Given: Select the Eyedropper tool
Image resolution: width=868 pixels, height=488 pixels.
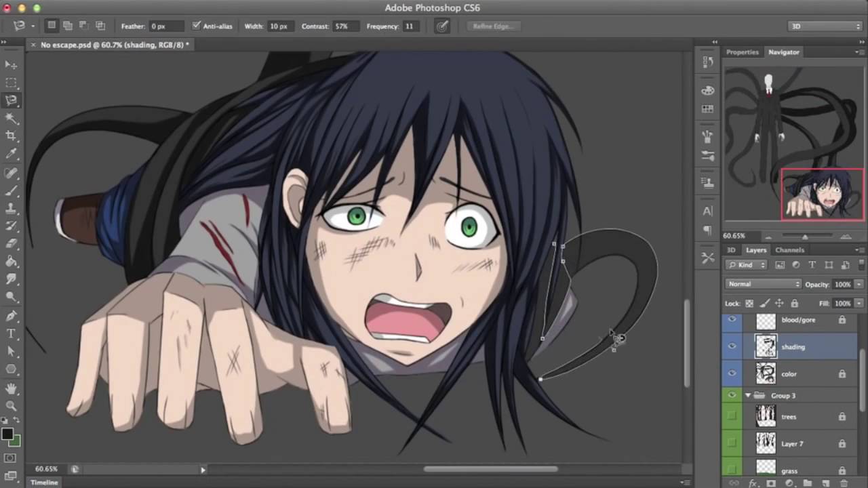Looking at the screenshot, I should point(12,155).
